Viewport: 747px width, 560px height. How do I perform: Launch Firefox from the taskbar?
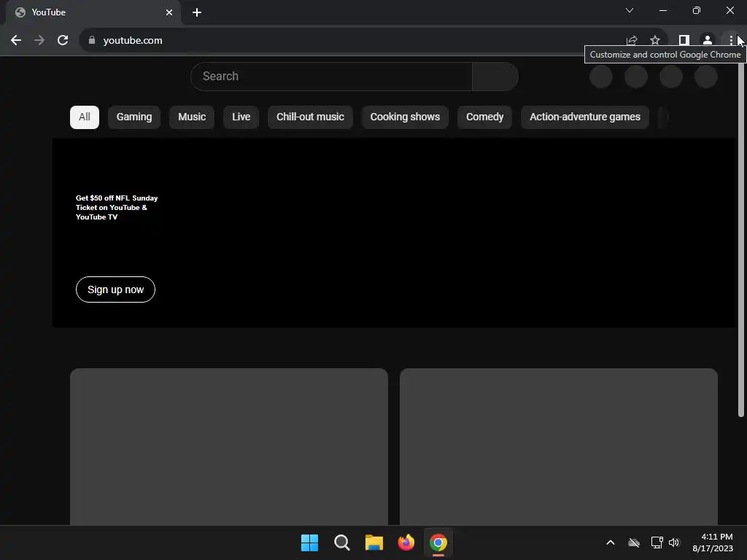pos(406,542)
